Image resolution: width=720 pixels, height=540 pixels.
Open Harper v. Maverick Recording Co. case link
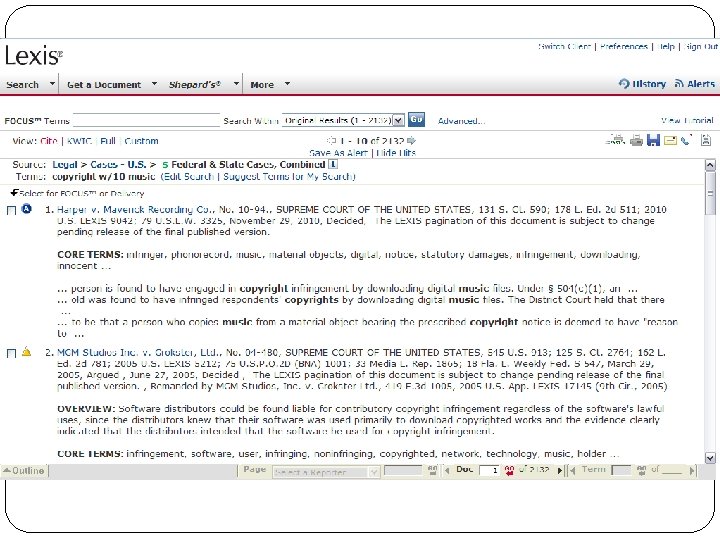click(134, 209)
